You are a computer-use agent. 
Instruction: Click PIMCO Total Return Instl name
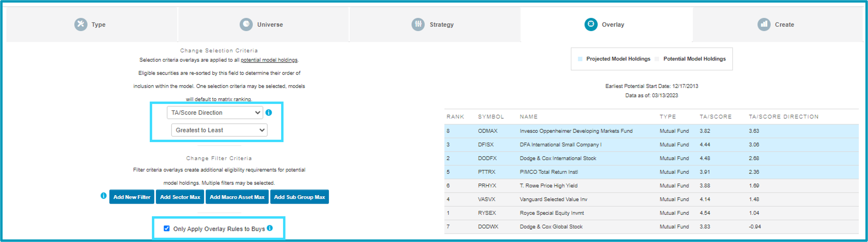click(549, 172)
